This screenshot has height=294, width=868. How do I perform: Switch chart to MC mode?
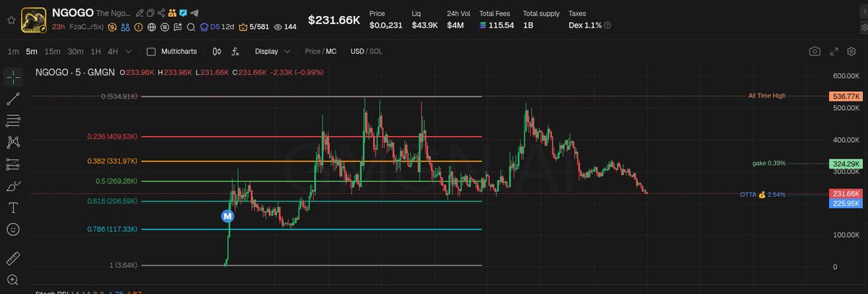click(331, 51)
